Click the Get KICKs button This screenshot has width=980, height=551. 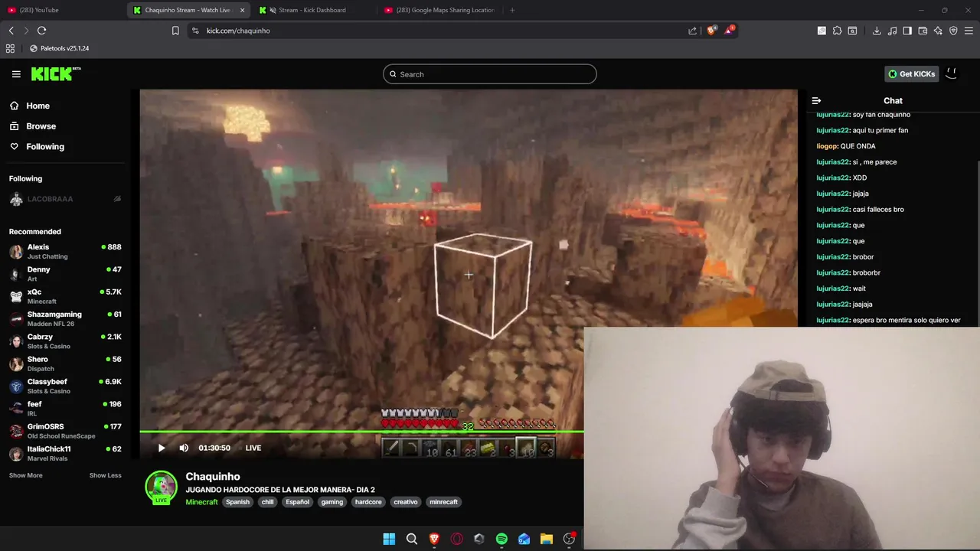[x=911, y=74]
